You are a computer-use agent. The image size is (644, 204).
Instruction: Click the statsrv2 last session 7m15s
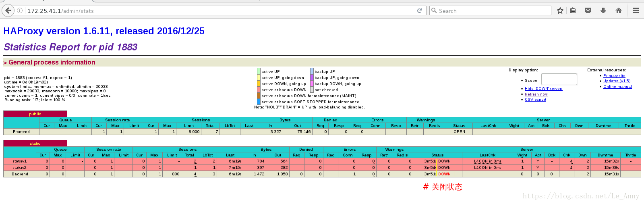click(x=235, y=168)
